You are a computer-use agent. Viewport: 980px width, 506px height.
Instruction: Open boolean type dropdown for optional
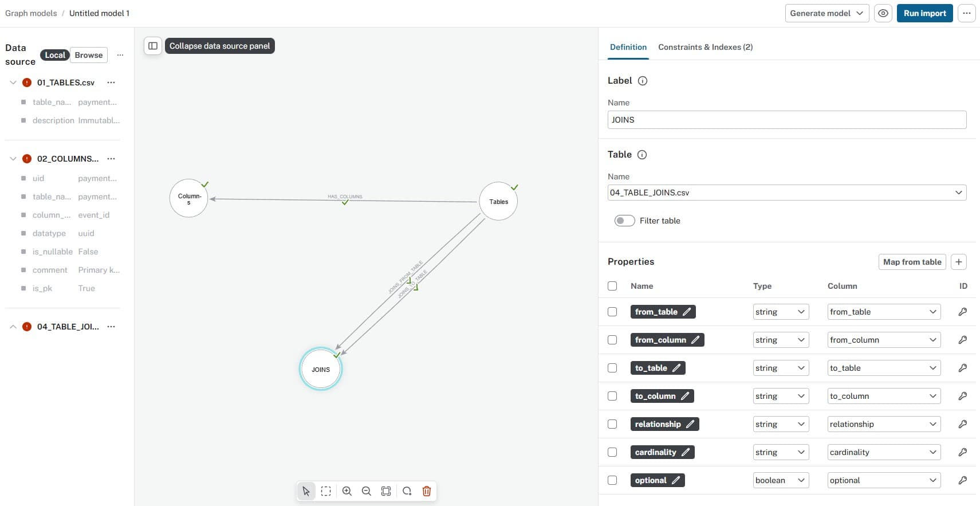click(781, 480)
